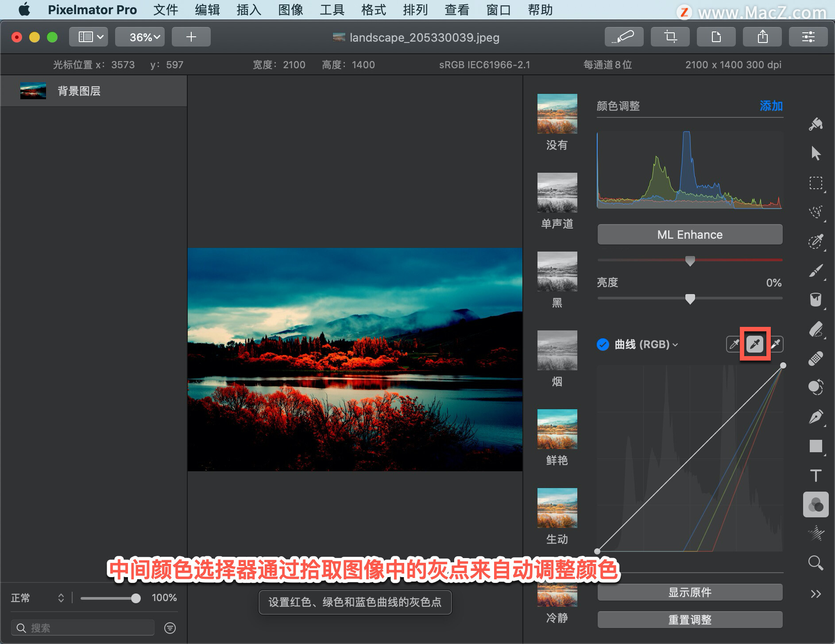
Task: Open the 格式 menu
Action: coord(374,10)
